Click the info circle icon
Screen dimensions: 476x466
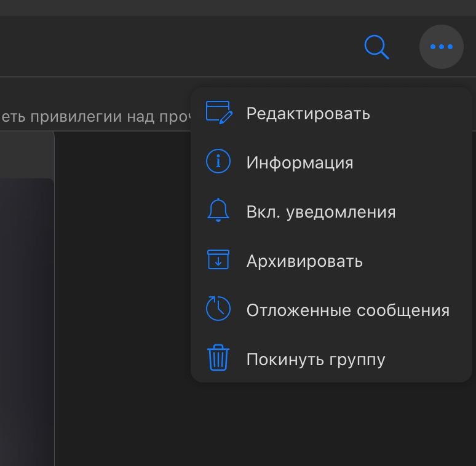[x=218, y=161]
